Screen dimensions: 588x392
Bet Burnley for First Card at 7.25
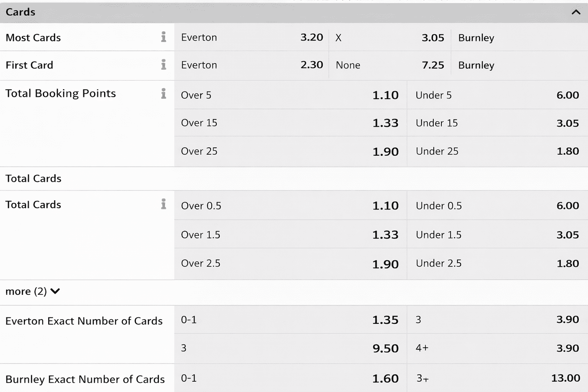519,65
